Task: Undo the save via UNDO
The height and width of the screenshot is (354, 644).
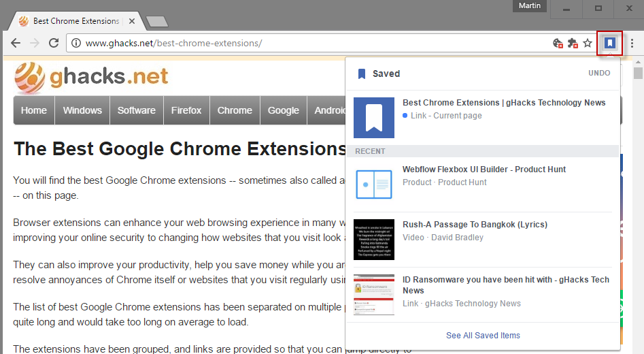Action: (x=599, y=73)
